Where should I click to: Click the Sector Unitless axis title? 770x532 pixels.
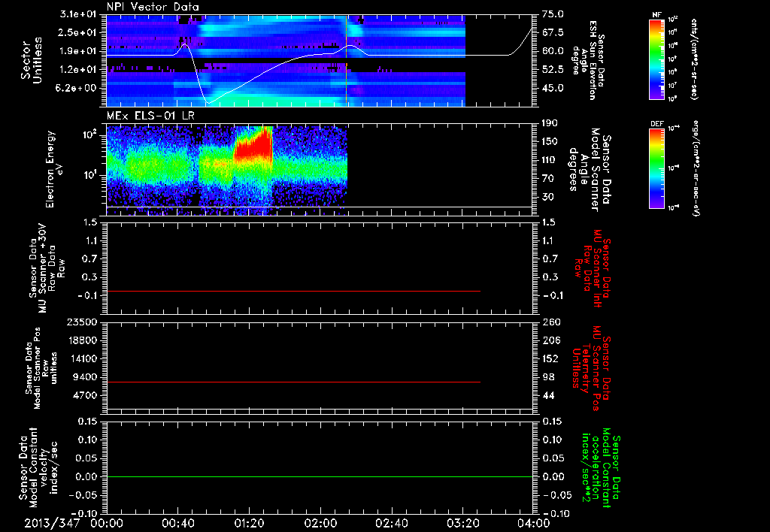pyautogui.click(x=32, y=60)
